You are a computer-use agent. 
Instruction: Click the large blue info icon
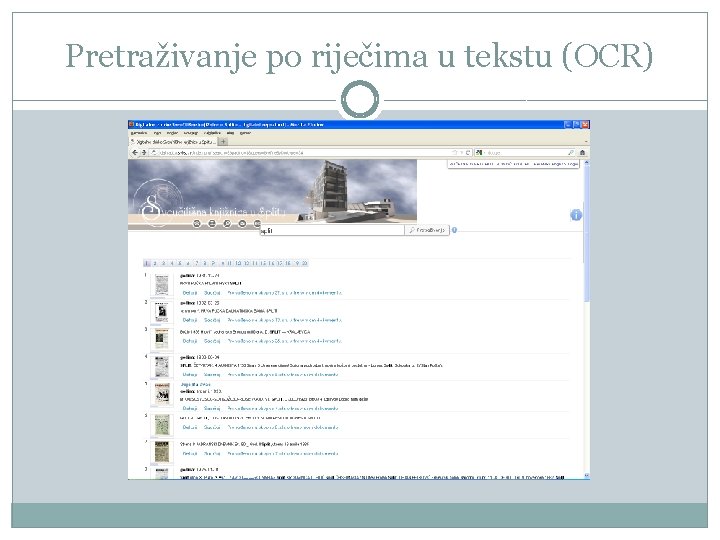[576, 215]
